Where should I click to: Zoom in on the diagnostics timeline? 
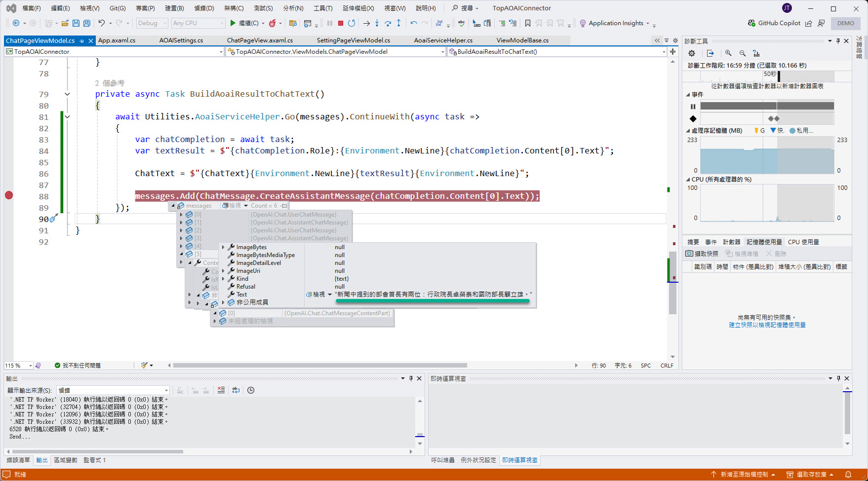pos(728,53)
